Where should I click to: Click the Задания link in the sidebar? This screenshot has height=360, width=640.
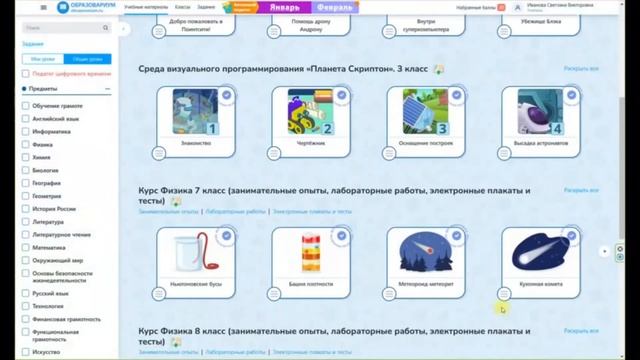(33, 44)
